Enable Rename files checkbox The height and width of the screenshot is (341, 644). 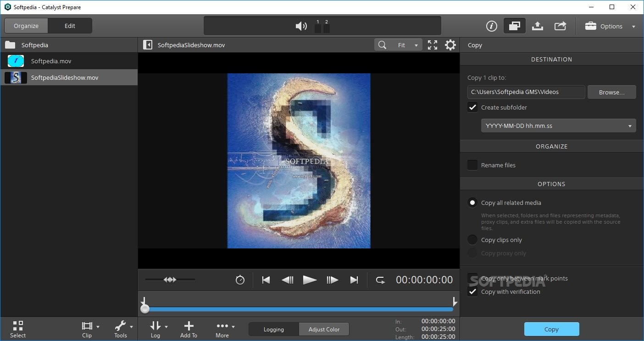472,165
